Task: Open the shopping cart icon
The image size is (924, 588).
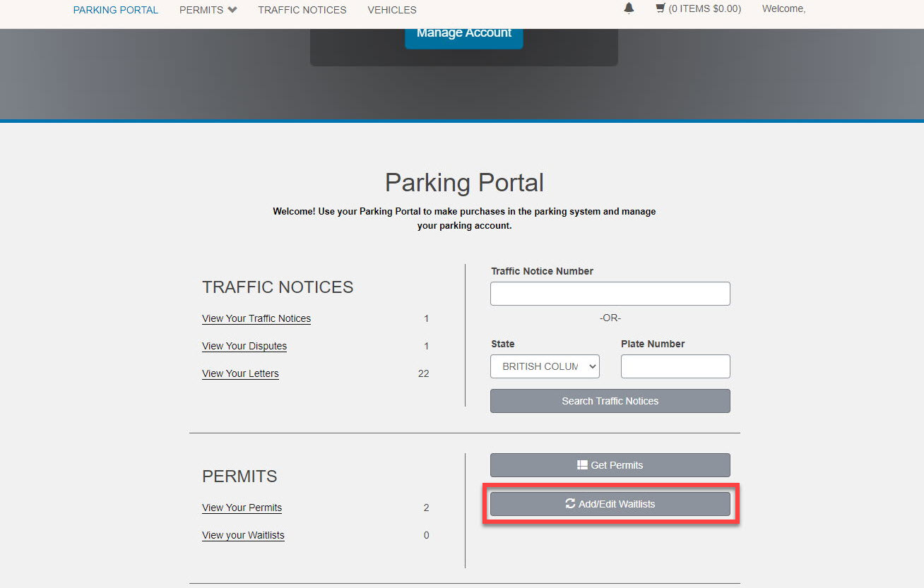Action: pos(661,9)
